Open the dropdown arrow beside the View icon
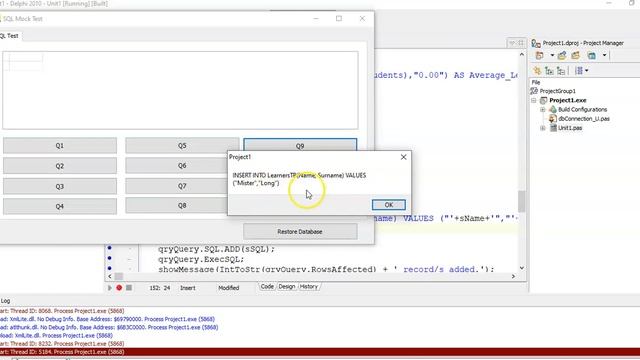Viewport: 640px width, 360px height. click(x=604, y=56)
